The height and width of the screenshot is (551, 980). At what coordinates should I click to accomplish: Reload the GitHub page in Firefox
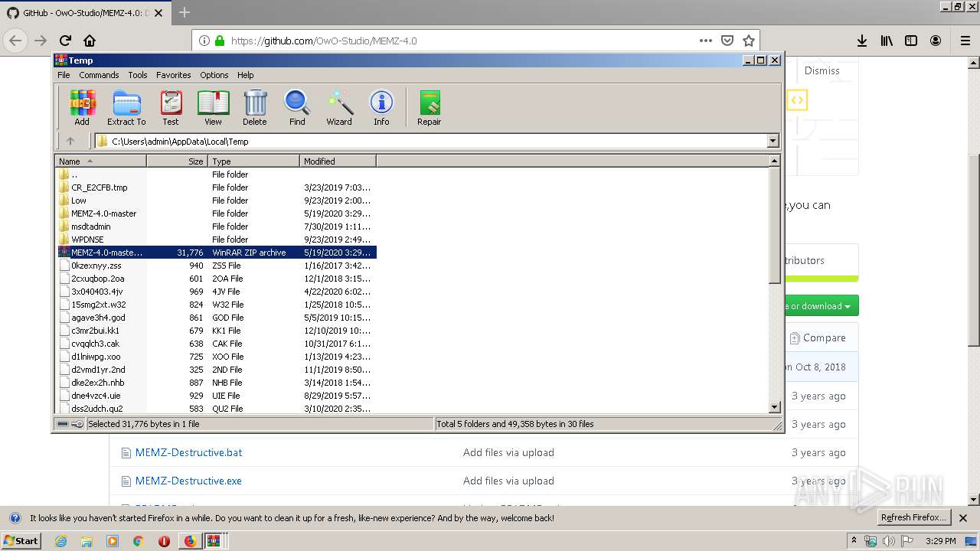[x=65, y=41]
